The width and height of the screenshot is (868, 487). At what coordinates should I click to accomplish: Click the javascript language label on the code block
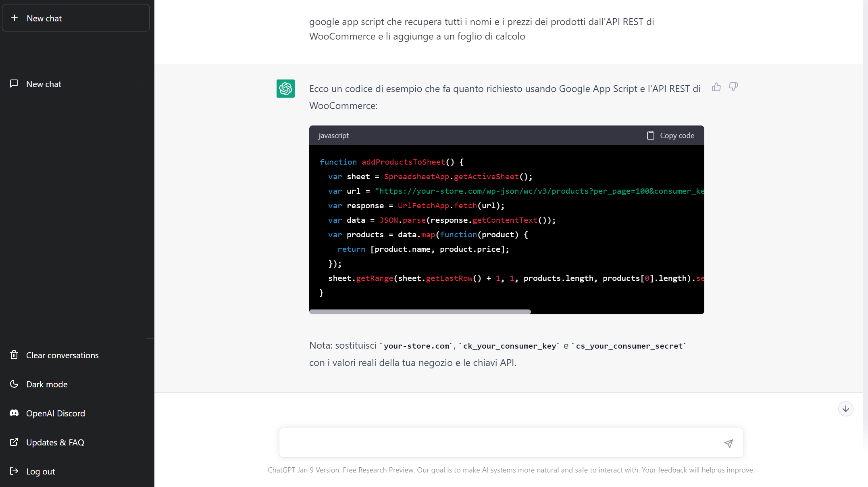333,136
